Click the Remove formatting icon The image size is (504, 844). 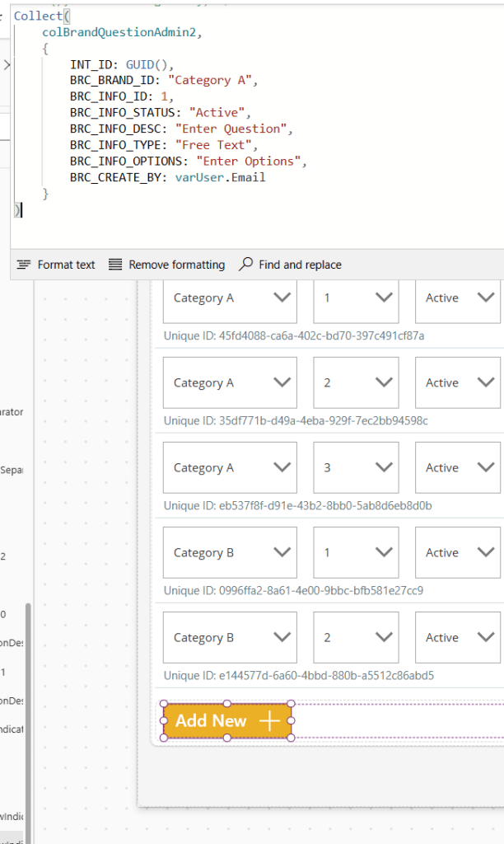click(115, 265)
